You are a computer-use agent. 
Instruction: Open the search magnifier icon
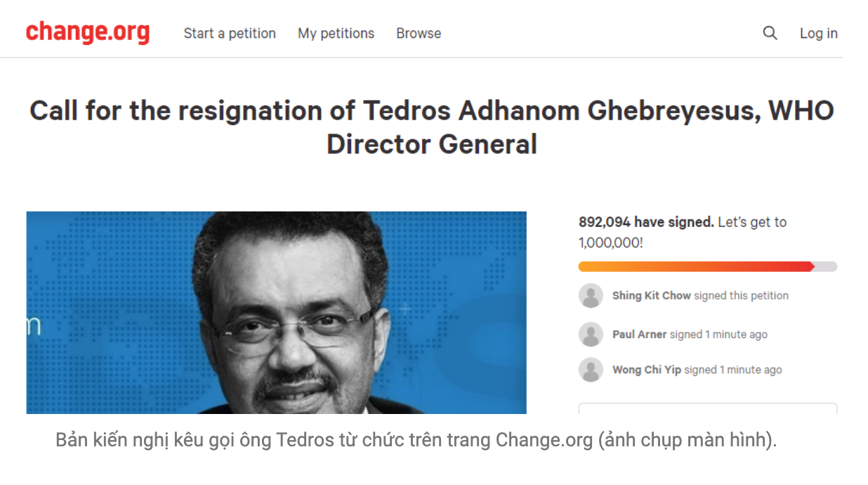(770, 33)
